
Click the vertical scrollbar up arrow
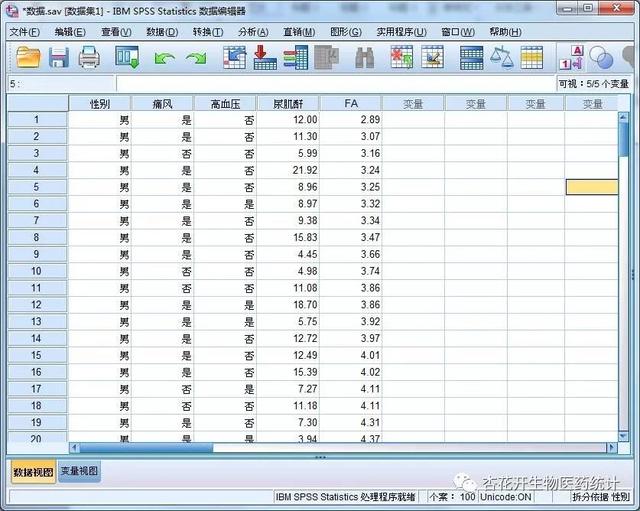(x=623, y=117)
